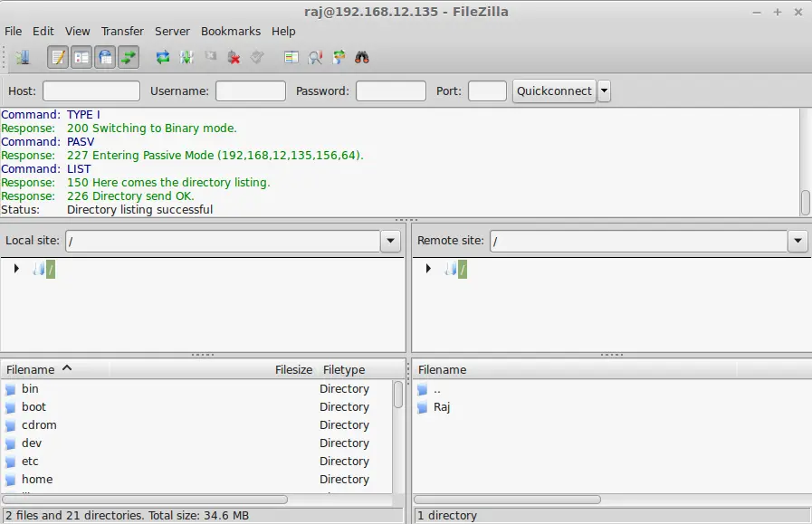Click the Password input field
Screen dimensions: 812x524
pos(391,91)
